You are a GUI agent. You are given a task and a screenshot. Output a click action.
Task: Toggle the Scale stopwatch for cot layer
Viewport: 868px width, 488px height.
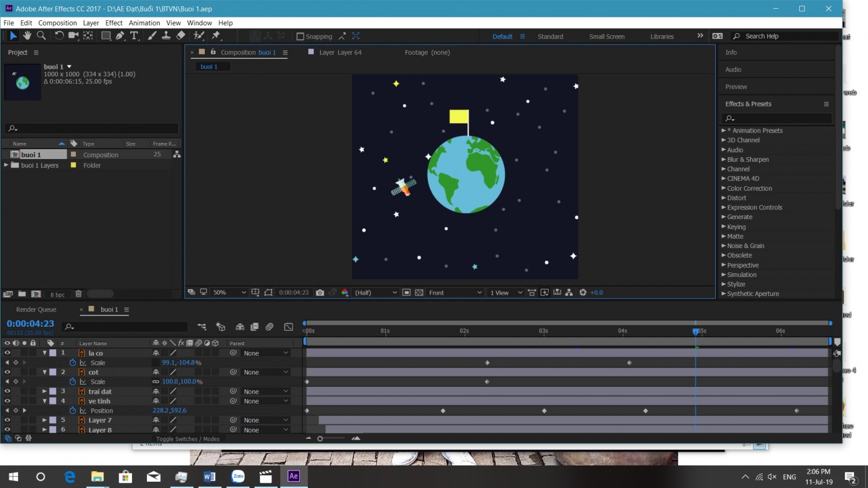(73, 382)
